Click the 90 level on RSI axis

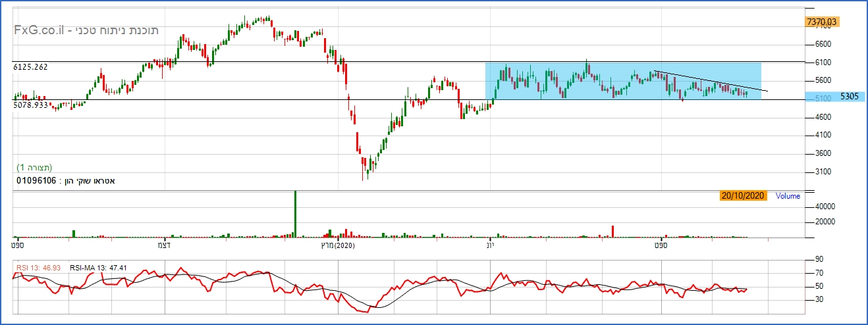(820, 260)
